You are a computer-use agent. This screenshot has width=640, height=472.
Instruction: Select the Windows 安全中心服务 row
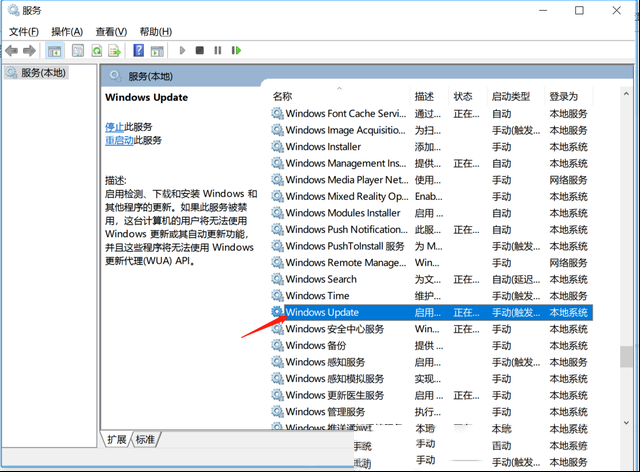431,329
